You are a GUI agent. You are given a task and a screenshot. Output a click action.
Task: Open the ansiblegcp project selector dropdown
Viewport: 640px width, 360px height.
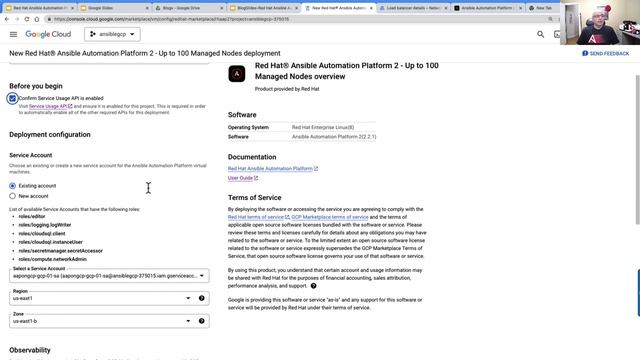tap(112, 34)
